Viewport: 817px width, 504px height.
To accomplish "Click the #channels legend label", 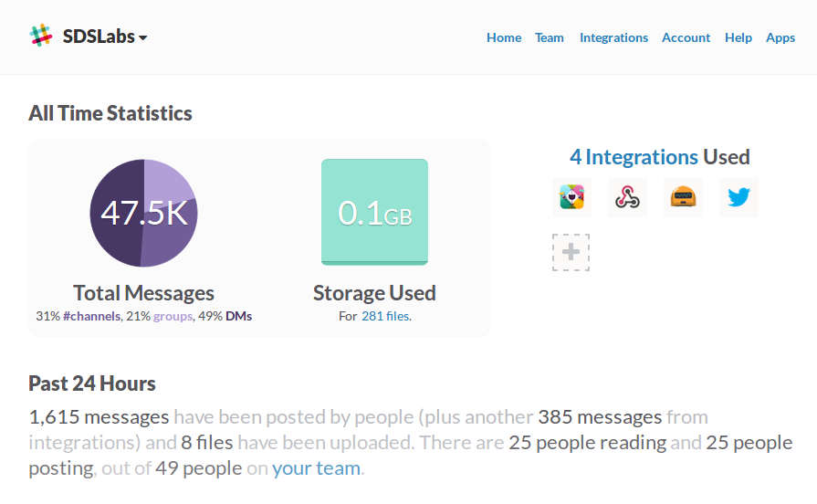I will click(x=91, y=316).
